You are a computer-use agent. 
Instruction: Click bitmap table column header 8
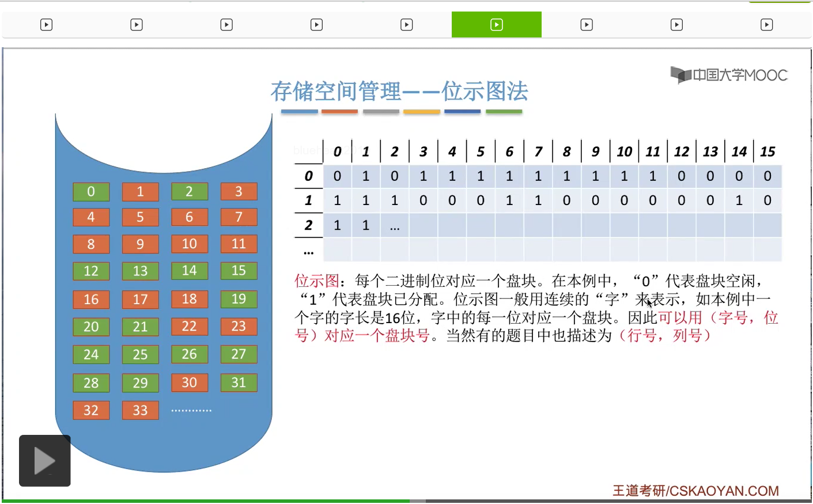tap(567, 151)
